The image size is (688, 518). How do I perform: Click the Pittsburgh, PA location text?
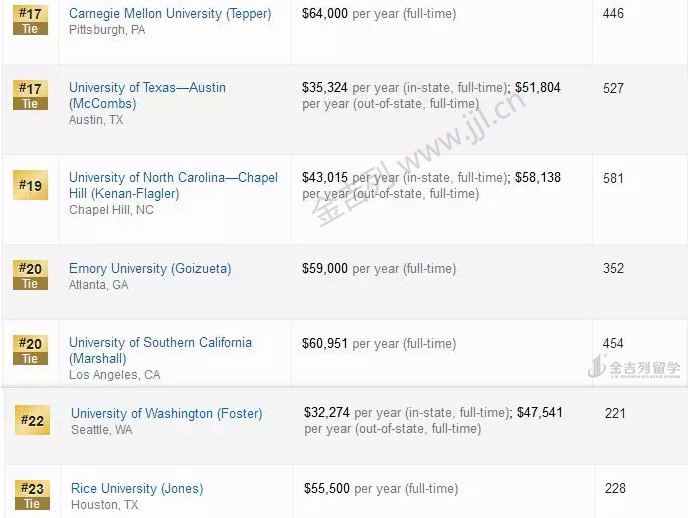(107, 30)
